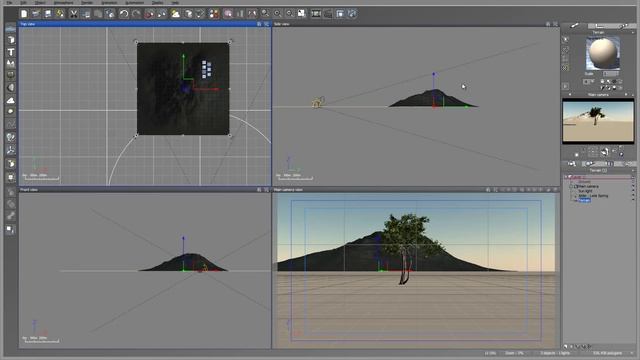
Task: Click the Top view title bar
Action: coord(145,24)
